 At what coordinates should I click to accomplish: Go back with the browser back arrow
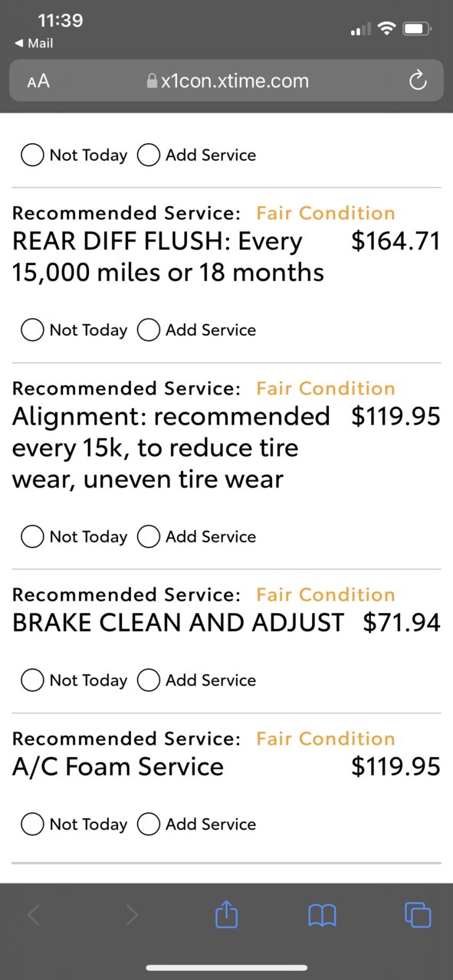34,915
